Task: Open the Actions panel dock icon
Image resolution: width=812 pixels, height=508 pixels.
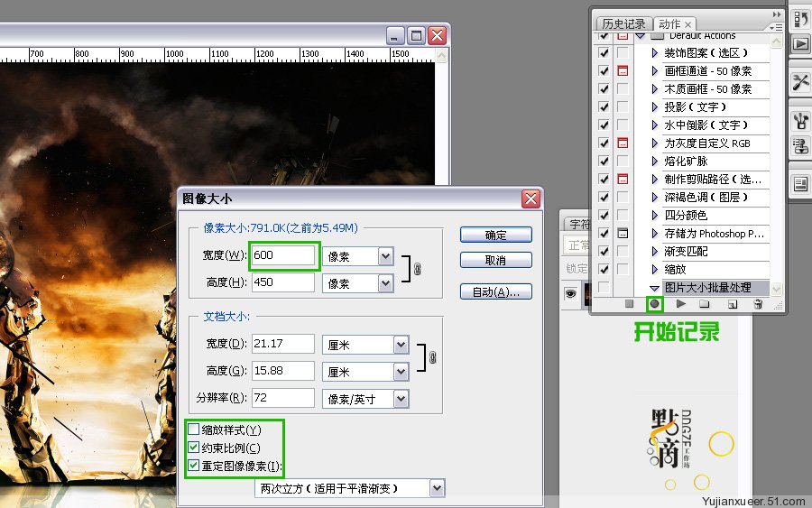Action: (800, 44)
